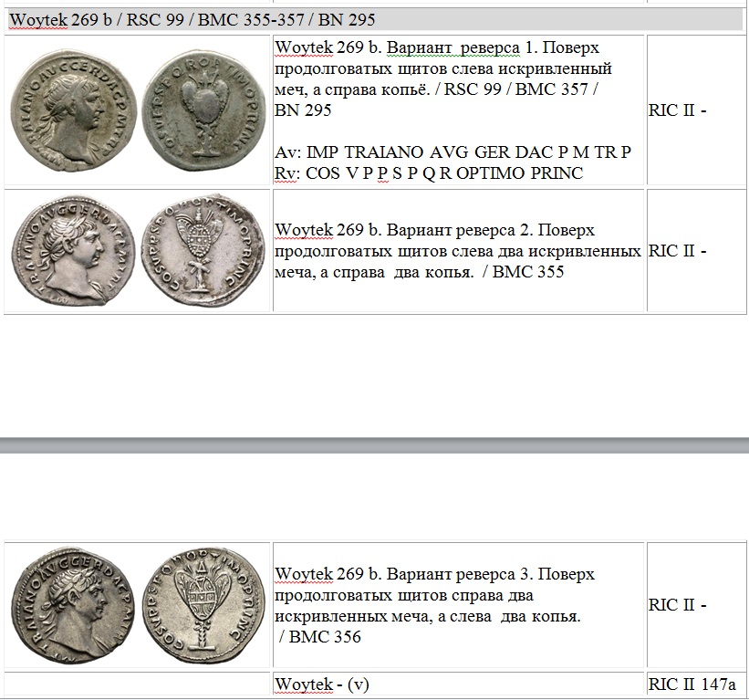
Task: Click the gray page break divider bar
Action: click(374, 444)
